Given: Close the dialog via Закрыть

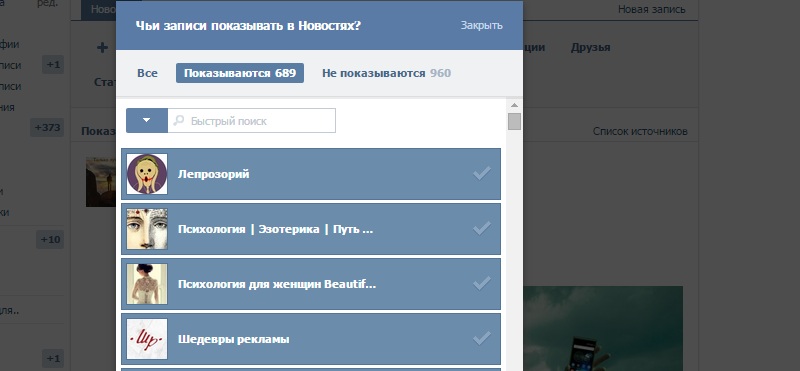Looking at the screenshot, I should [x=482, y=26].
